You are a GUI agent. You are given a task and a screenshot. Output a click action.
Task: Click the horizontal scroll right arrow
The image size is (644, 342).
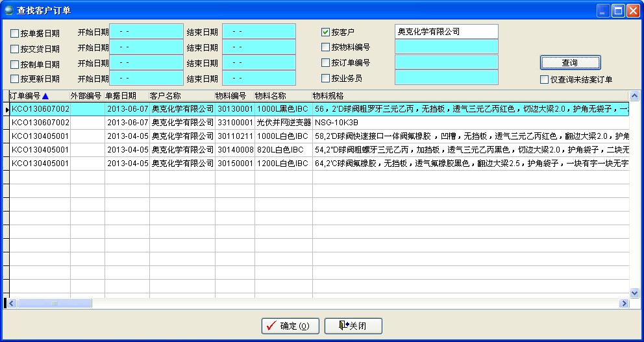625,303
